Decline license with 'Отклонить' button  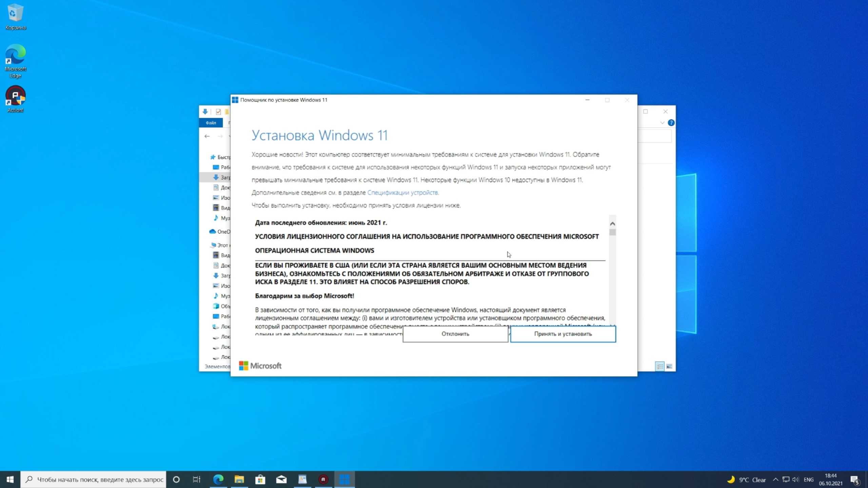(x=455, y=334)
